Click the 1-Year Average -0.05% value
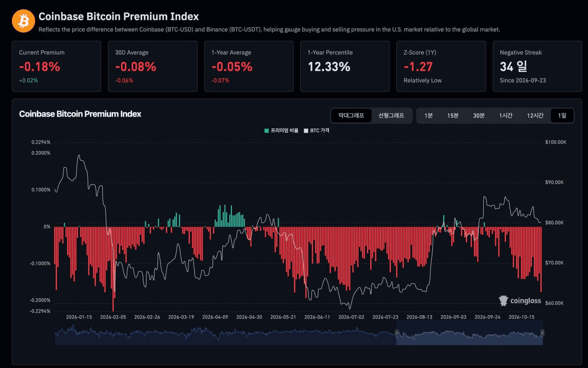 coord(232,67)
